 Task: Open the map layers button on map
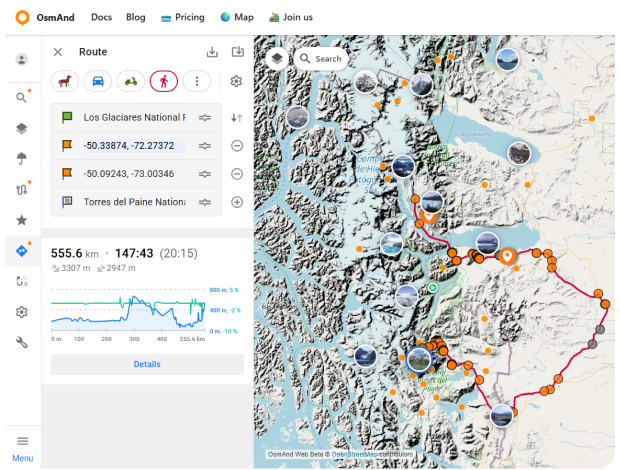pos(277,59)
